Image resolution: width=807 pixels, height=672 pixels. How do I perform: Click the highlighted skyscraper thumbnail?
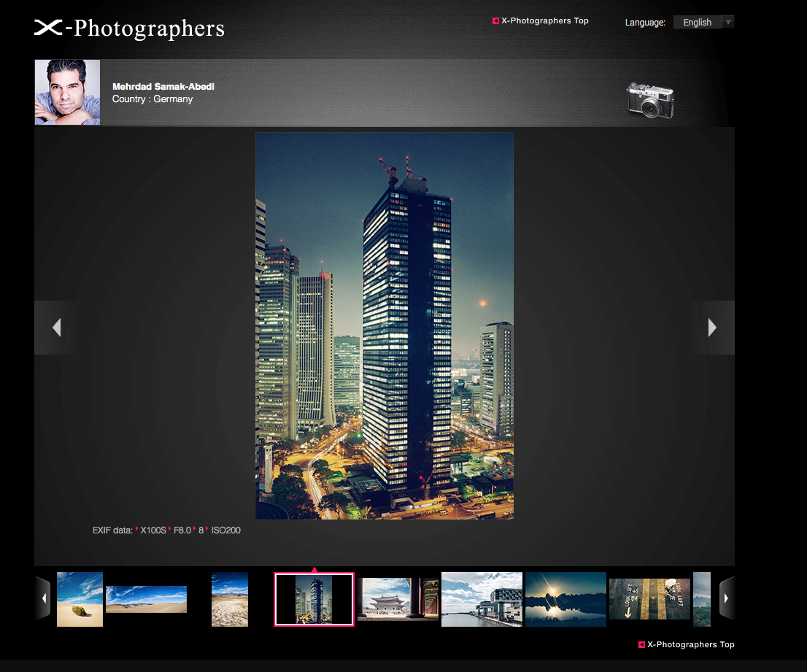[x=314, y=599]
